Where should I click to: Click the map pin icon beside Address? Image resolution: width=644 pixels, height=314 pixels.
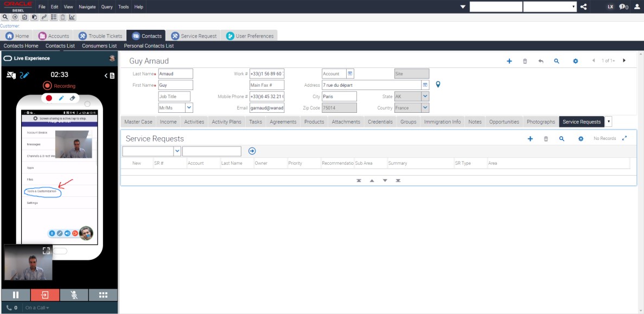[438, 85]
